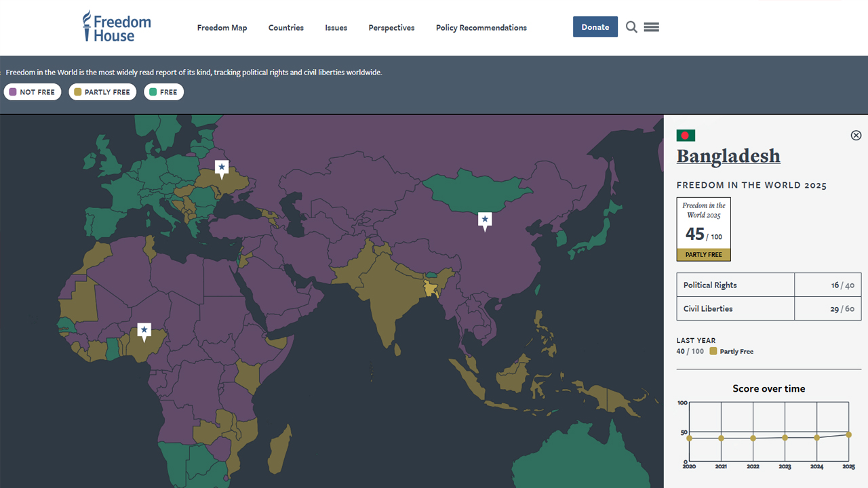Open the hamburger menu icon
The image size is (868, 488).
[652, 27]
